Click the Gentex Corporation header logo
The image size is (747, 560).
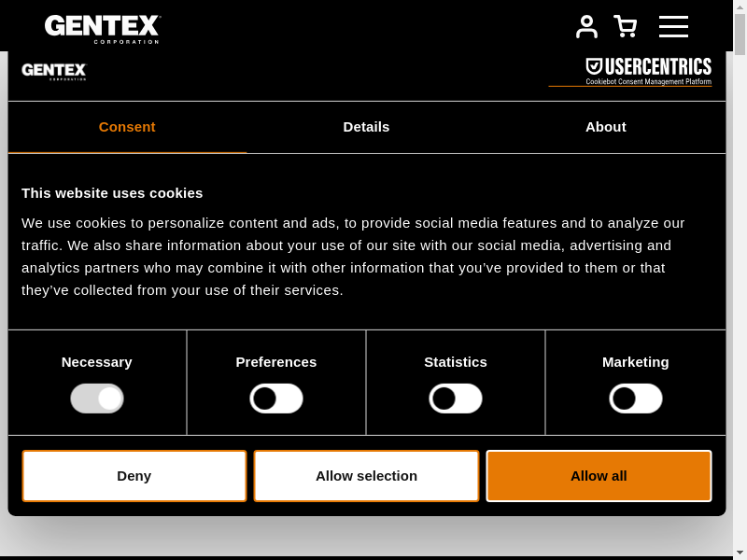(x=103, y=28)
